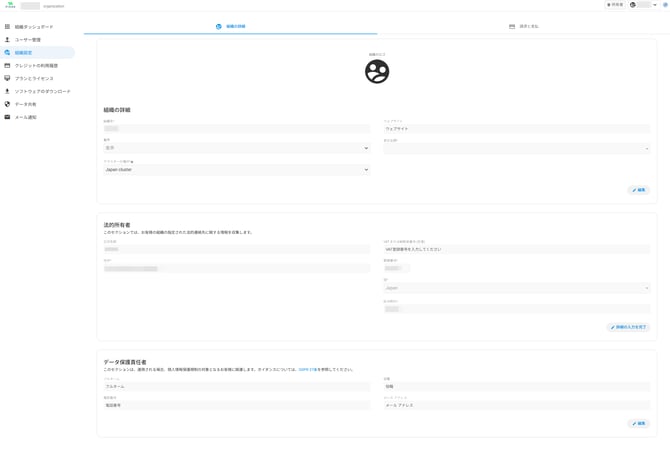Viewport: 670px width, 450px height.
Task: Open 組織ダッシュボード from the sidebar
Action: [34, 27]
